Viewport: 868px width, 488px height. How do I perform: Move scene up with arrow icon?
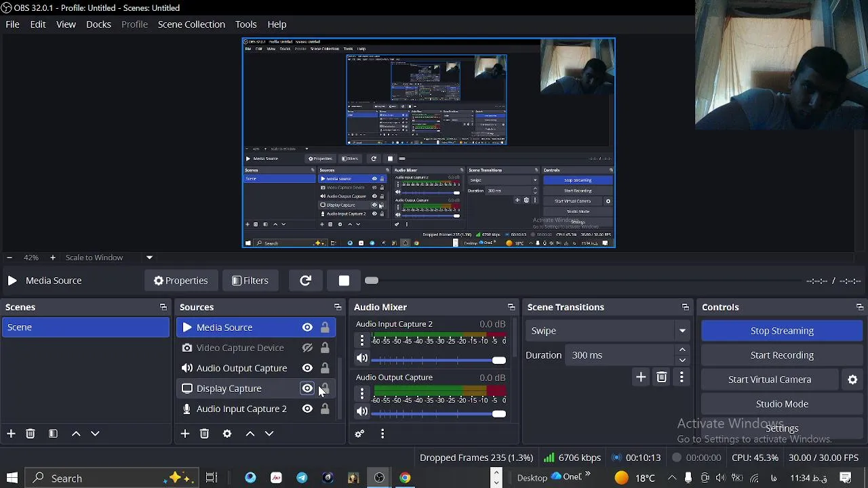coord(76,434)
